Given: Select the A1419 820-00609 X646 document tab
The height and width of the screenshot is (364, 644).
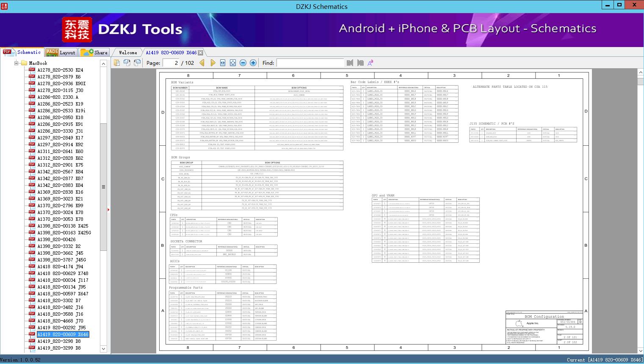Looking at the screenshot, I should [171, 53].
